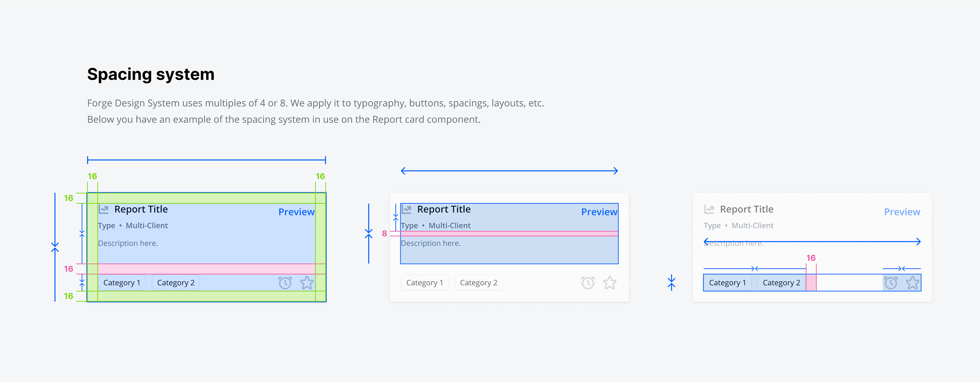The height and width of the screenshot is (382, 980).
Task: Click the star icon in the middle card
Action: coord(610,283)
